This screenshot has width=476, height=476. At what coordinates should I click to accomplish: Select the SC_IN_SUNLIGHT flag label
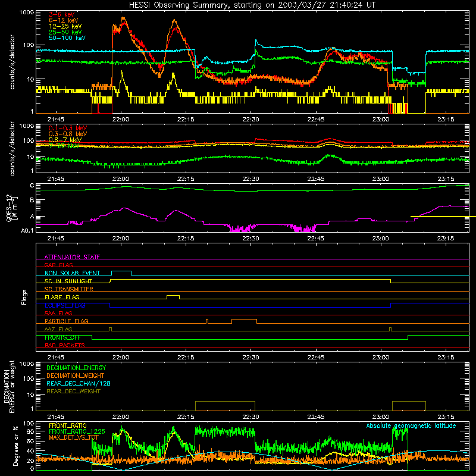[x=68, y=281]
